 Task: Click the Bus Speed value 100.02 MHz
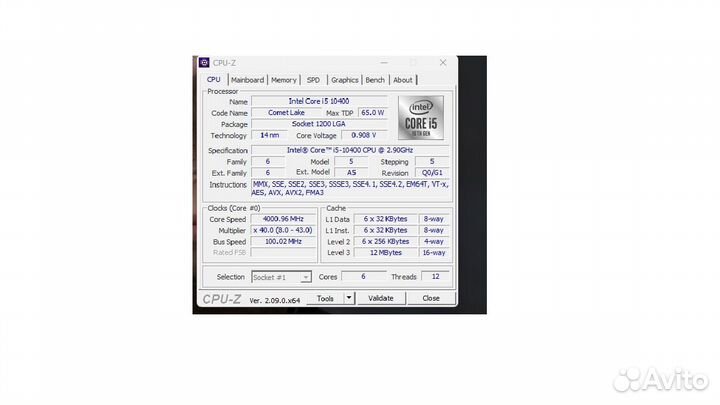pos(283,242)
